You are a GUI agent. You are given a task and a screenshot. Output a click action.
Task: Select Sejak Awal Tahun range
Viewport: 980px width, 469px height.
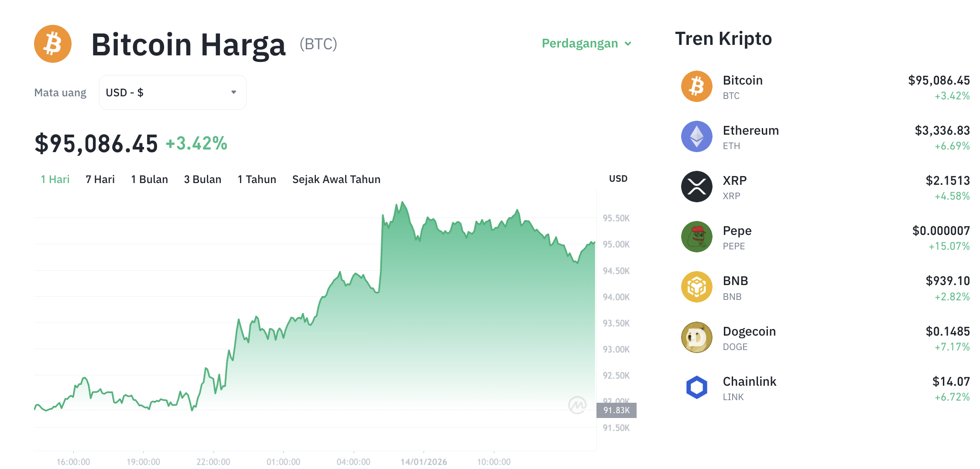click(x=336, y=179)
